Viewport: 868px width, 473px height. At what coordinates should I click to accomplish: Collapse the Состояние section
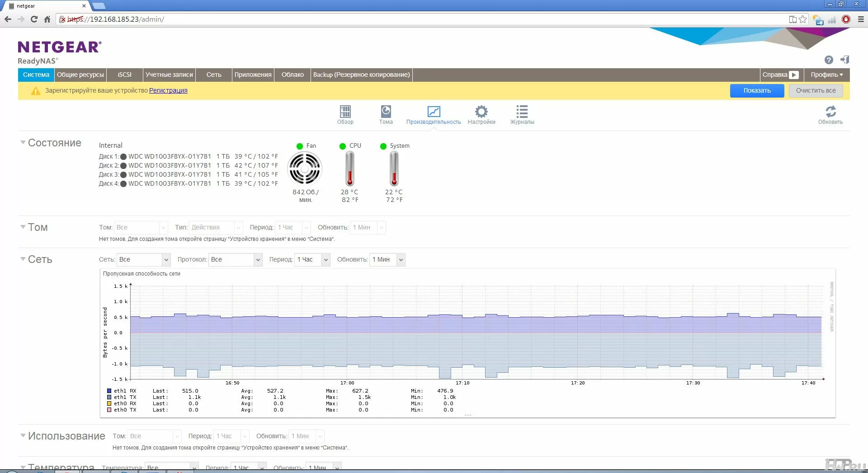click(23, 142)
